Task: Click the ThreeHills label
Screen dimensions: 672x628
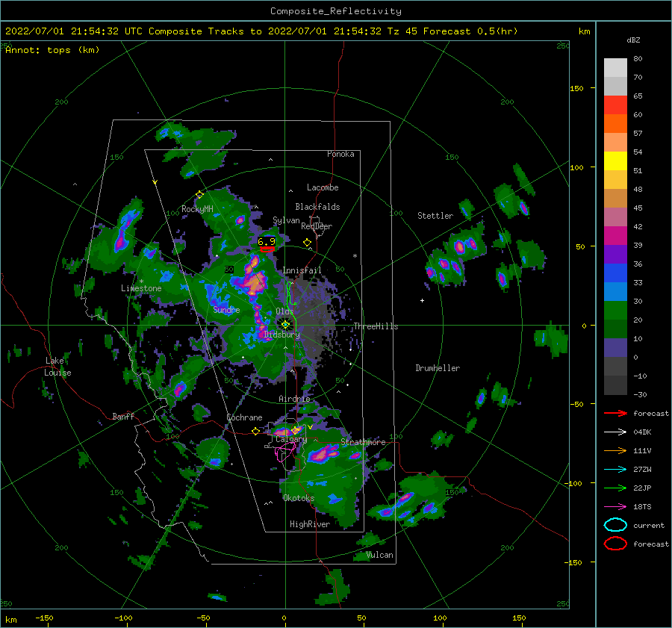Action: (x=376, y=326)
